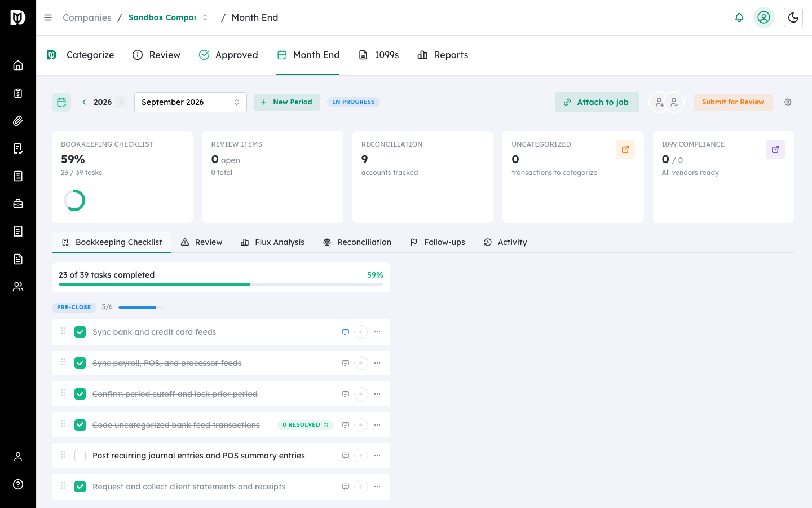Click the add assignee person icon
The width and height of the screenshot is (812, 508).
[x=659, y=102]
